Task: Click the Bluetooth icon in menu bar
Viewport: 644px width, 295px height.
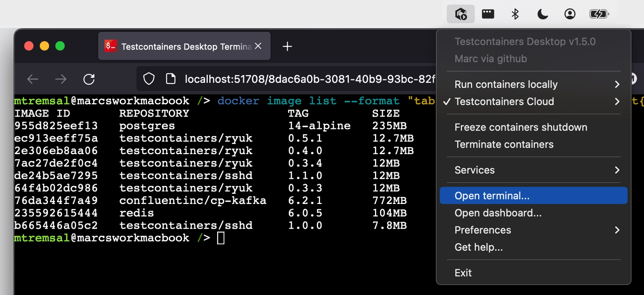Action: pos(515,14)
